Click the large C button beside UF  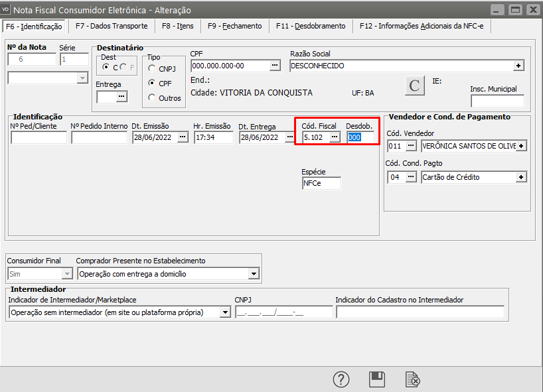point(415,86)
